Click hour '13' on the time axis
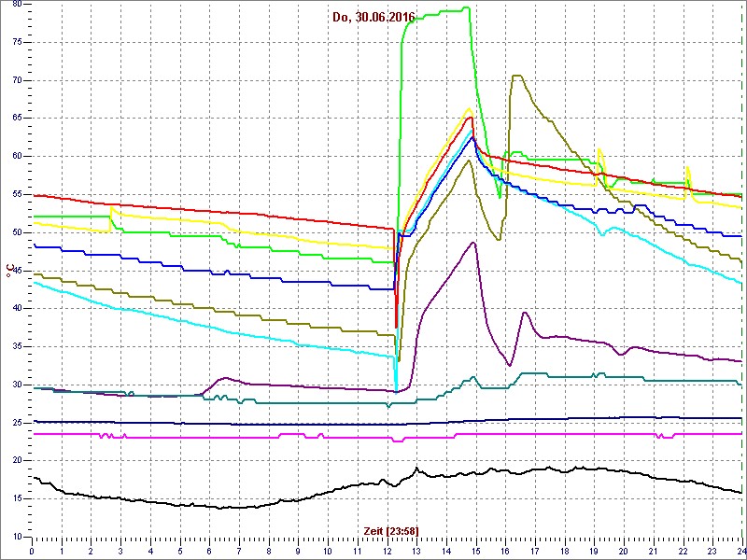The image size is (747, 560). pyautogui.click(x=416, y=551)
